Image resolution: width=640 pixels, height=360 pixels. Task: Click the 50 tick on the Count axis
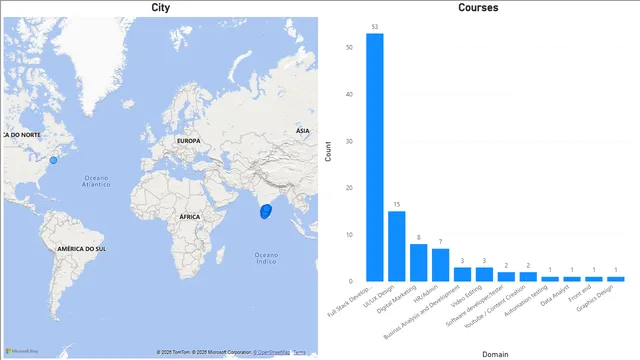(349, 47)
